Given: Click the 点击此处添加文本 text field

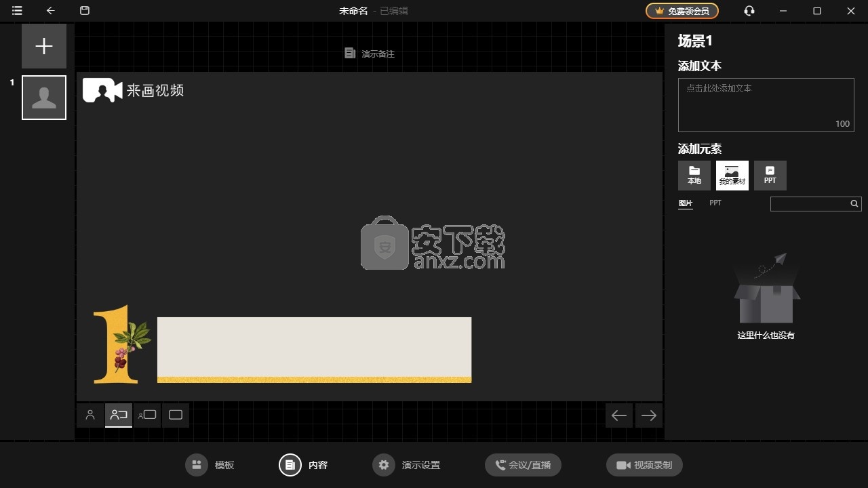Looking at the screenshot, I should [766, 104].
